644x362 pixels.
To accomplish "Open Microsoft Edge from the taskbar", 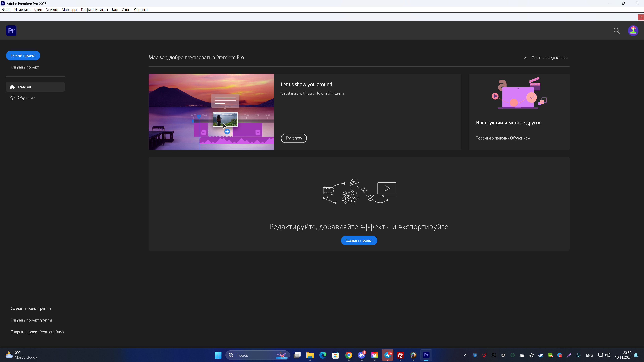I will (323, 355).
